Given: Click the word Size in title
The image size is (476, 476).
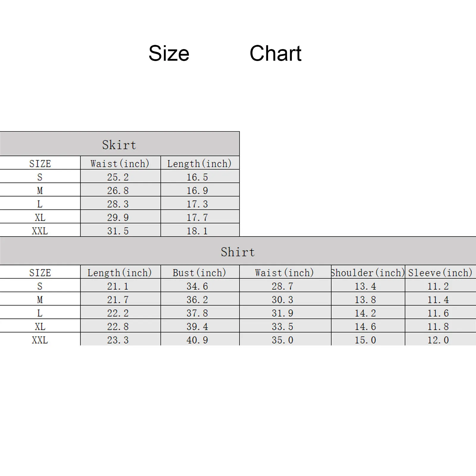Looking at the screenshot, I should click(x=169, y=54).
